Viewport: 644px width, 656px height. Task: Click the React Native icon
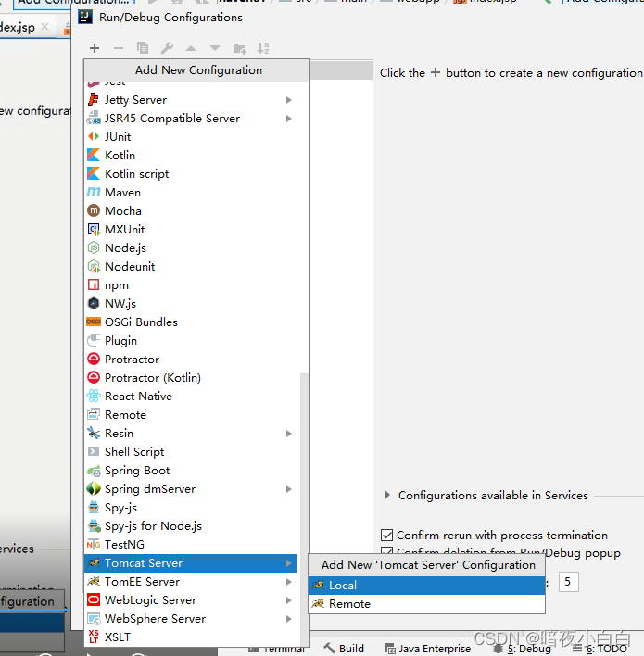tap(94, 397)
